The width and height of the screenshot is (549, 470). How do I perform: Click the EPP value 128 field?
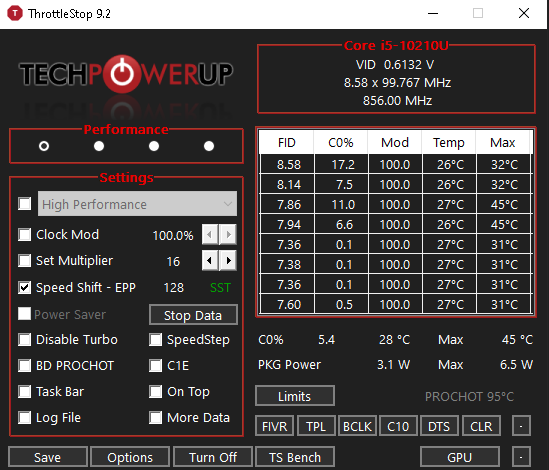pos(174,288)
